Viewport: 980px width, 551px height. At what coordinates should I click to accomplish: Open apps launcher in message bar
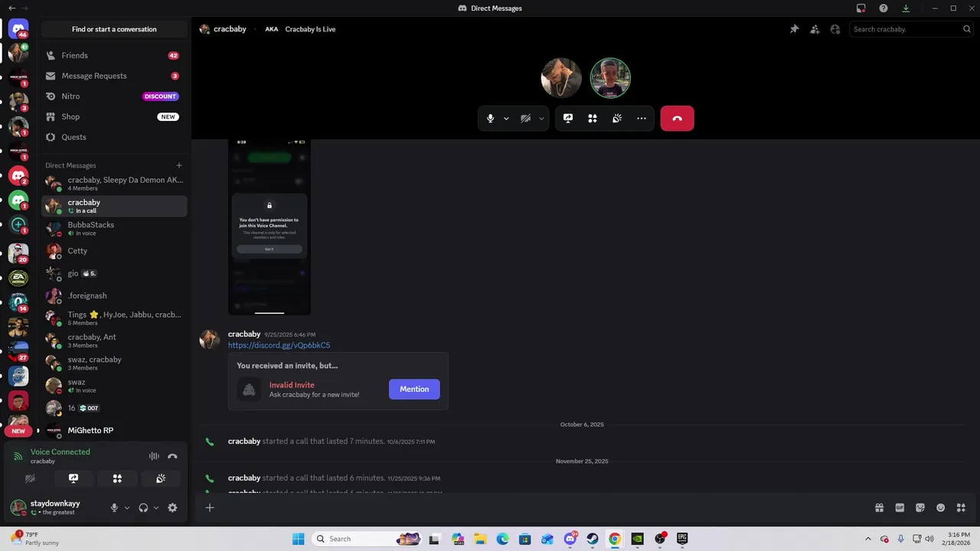tap(962, 507)
